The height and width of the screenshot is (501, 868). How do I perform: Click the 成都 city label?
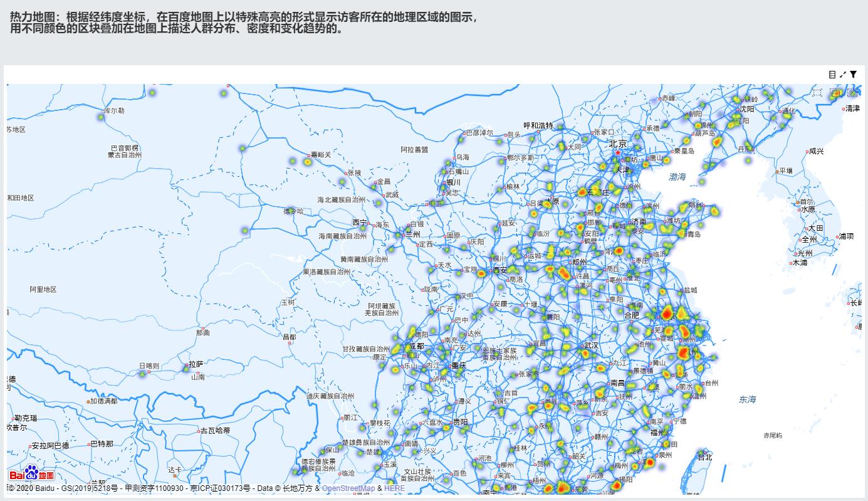(x=416, y=346)
